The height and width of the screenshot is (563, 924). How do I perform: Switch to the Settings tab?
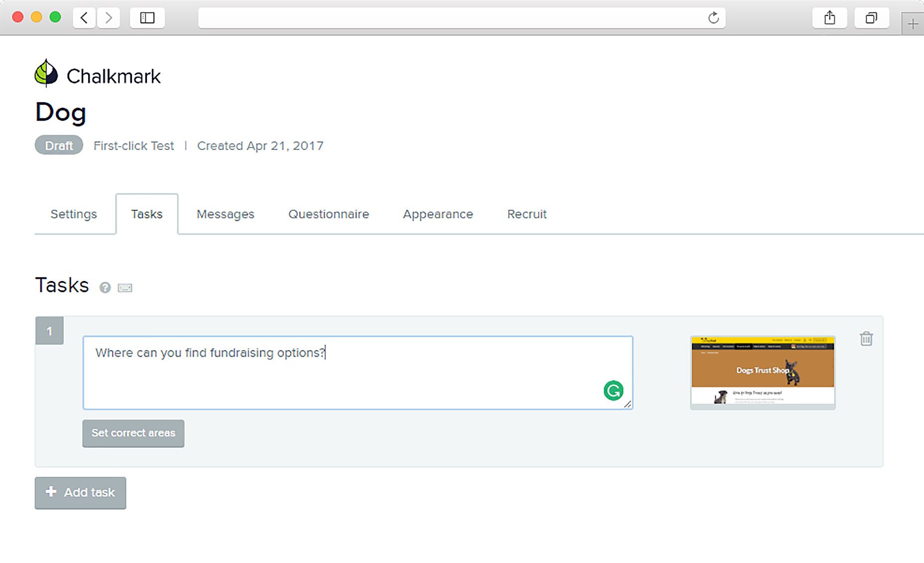click(x=74, y=214)
